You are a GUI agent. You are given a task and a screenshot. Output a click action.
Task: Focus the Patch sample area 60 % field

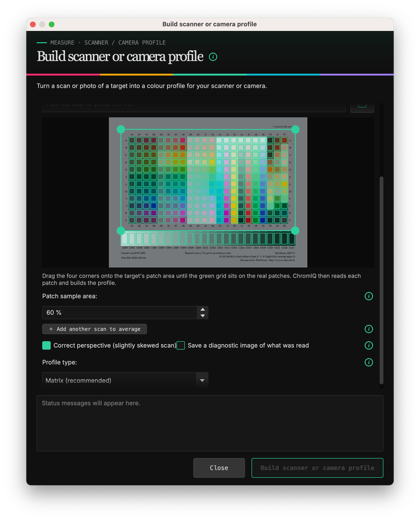(x=120, y=313)
